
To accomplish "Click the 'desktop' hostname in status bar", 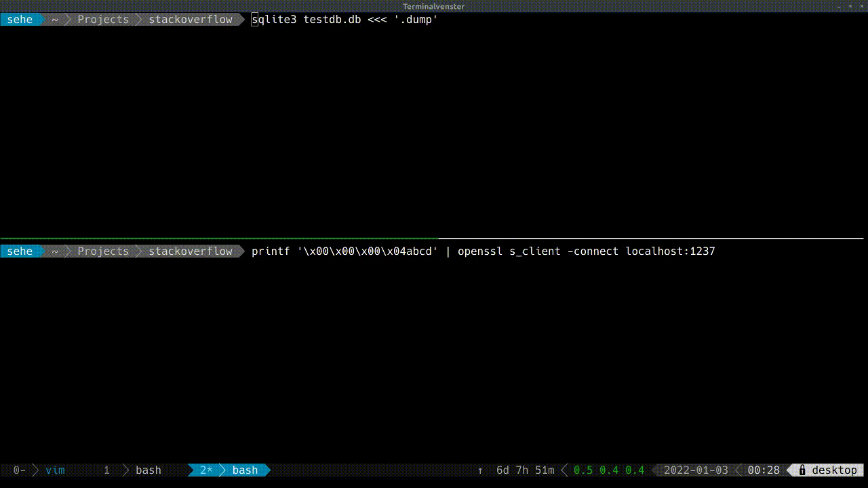I will pos(835,470).
